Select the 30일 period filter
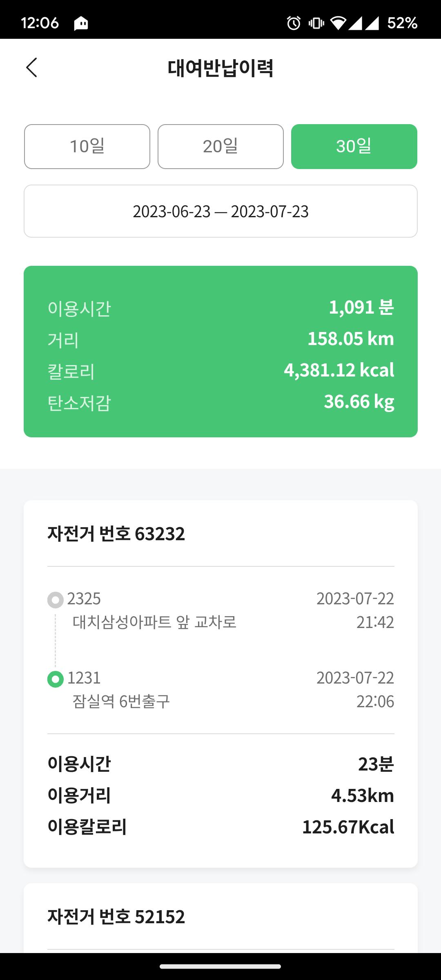Screen dimensions: 441x980 coord(354,147)
